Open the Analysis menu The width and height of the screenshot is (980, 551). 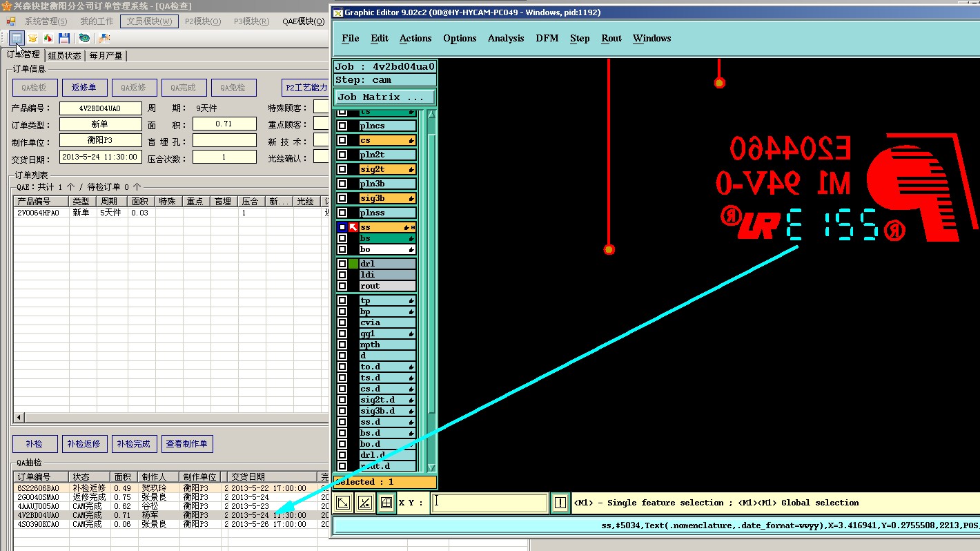pos(506,38)
